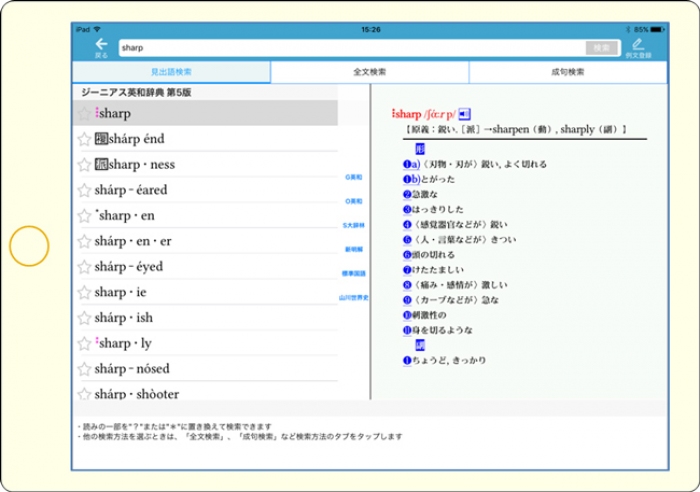Jump to the S大辞林 dictionary in the index
The image size is (700, 492).
pyautogui.click(x=353, y=225)
